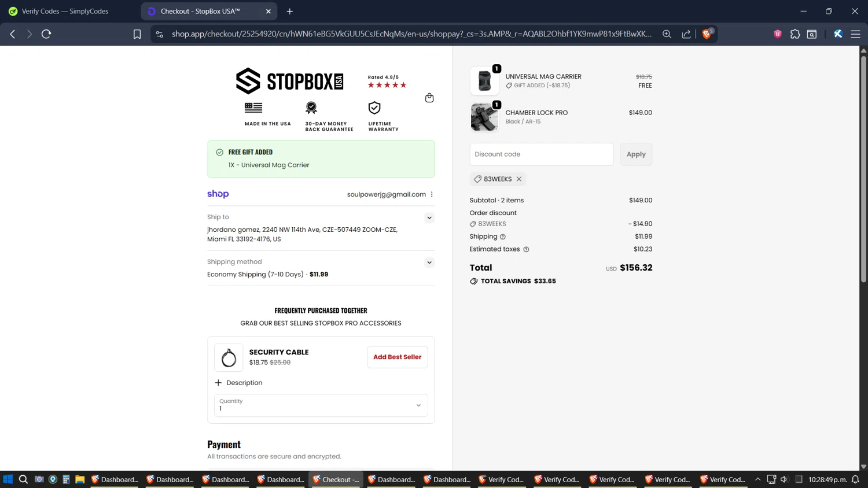The height and width of the screenshot is (488, 868).
Task: Open the notifications bell in tray
Action: pyautogui.click(x=855, y=479)
